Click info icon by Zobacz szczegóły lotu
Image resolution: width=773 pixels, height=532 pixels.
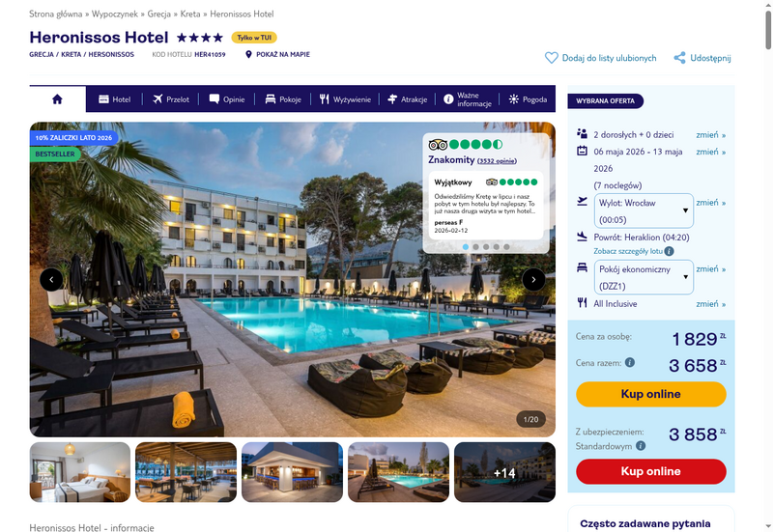pos(669,251)
